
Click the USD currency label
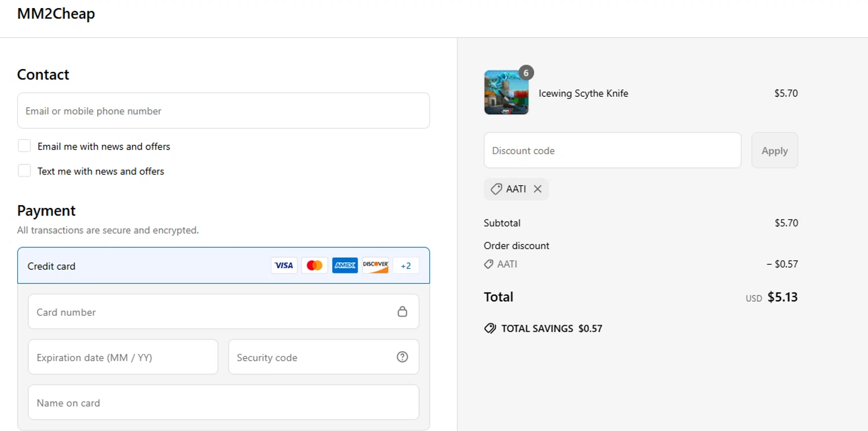pos(754,299)
